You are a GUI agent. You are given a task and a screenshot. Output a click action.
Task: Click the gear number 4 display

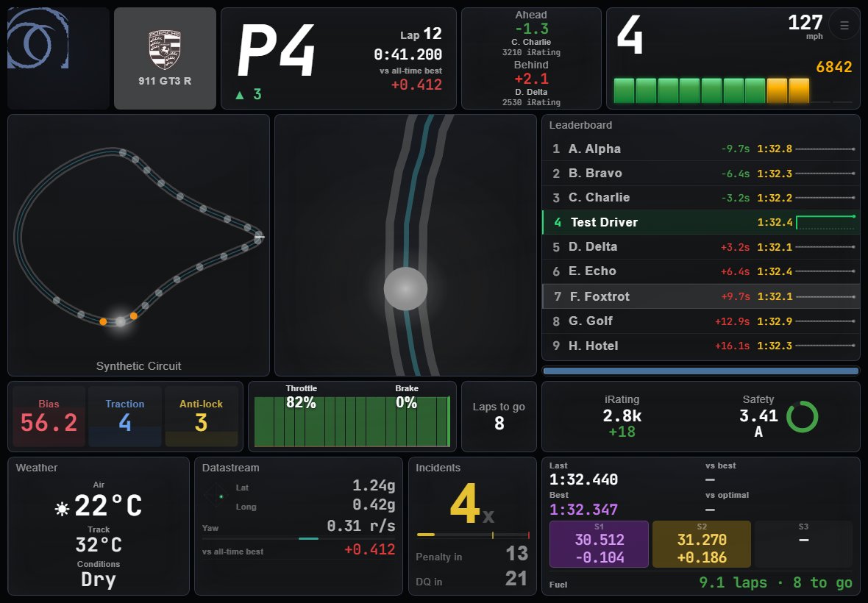630,35
